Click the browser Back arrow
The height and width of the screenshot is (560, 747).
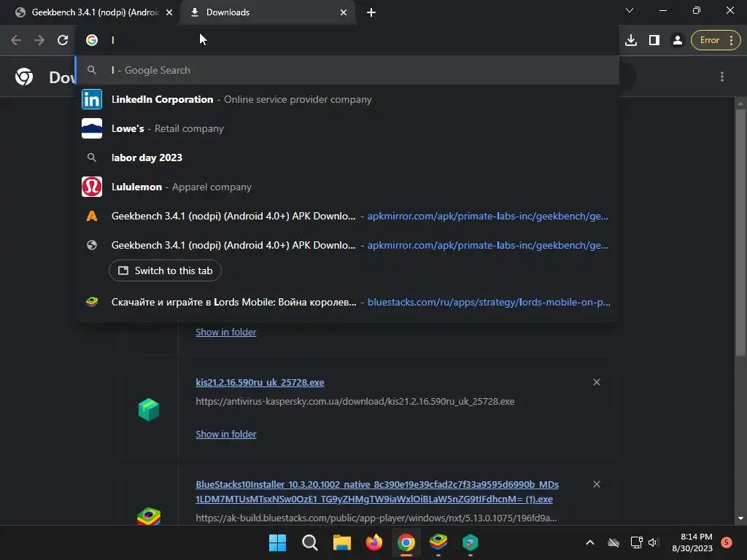pos(16,40)
